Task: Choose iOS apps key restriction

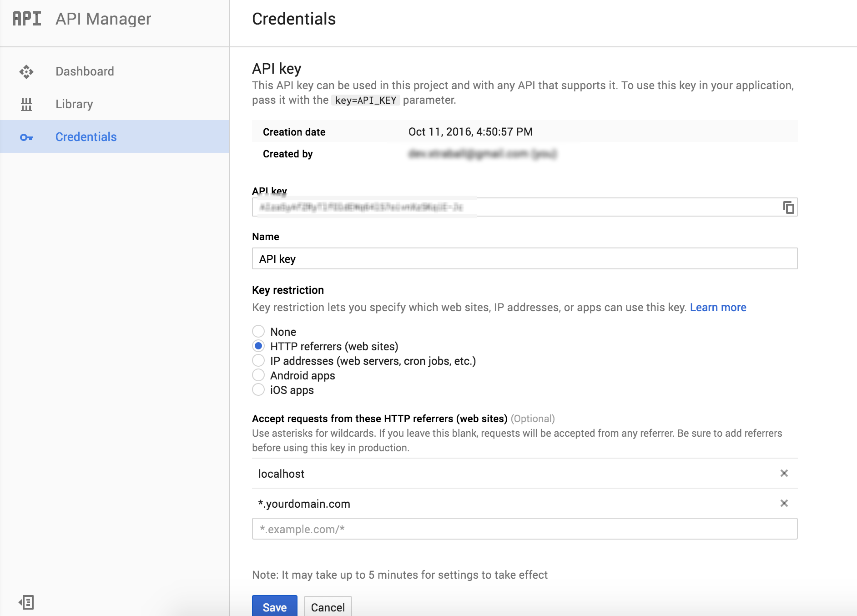Action: point(258,389)
